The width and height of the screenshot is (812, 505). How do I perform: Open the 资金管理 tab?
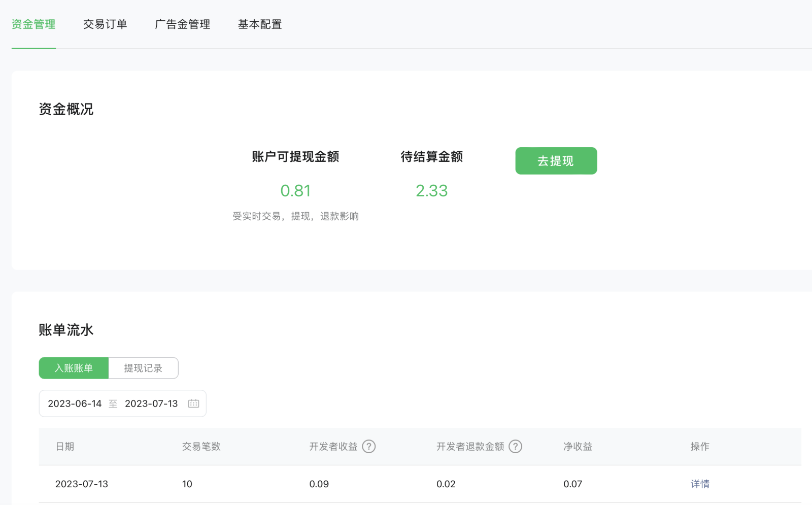point(33,24)
